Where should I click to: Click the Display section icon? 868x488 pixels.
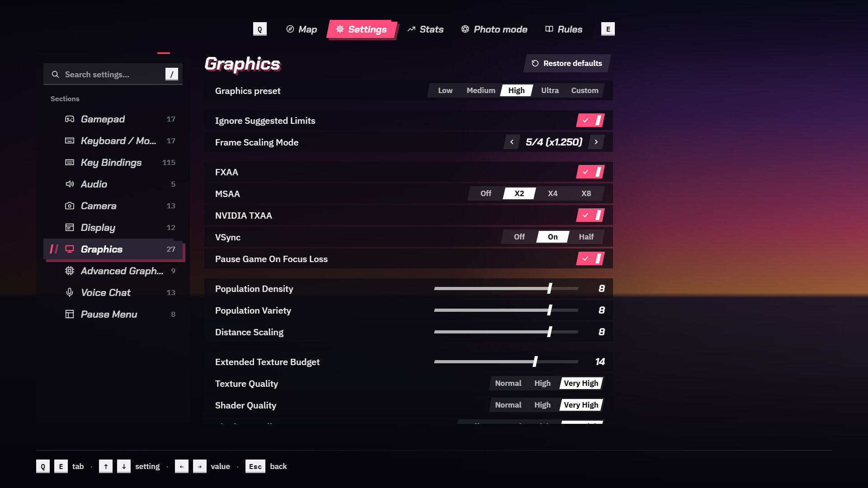click(x=69, y=227)
